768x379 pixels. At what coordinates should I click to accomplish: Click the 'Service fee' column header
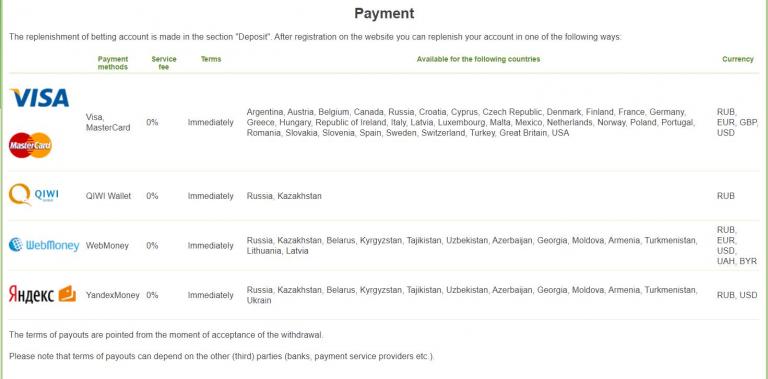[x=164, y=63]
